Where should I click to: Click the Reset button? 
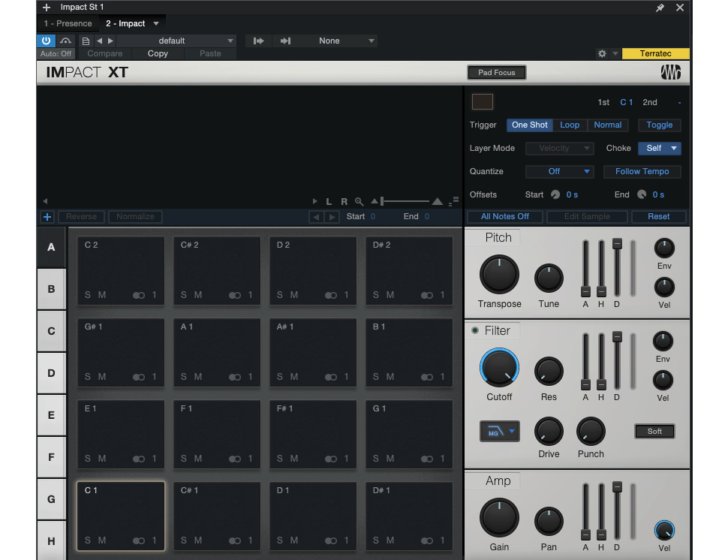658,216
